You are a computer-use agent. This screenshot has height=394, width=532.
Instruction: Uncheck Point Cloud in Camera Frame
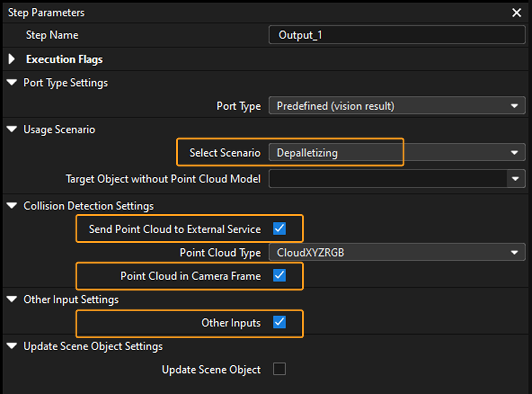pyautogui.click(x=279, y=276)
